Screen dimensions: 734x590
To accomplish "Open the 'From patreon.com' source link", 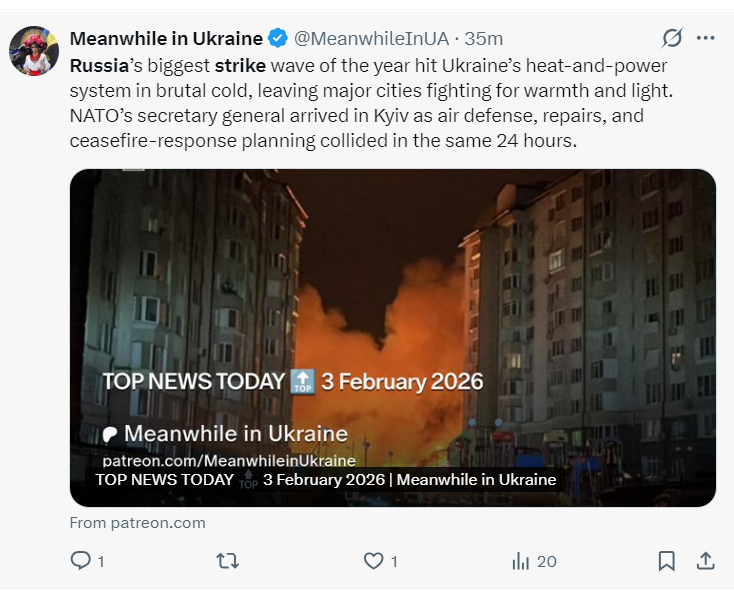I will click(138, 523).
